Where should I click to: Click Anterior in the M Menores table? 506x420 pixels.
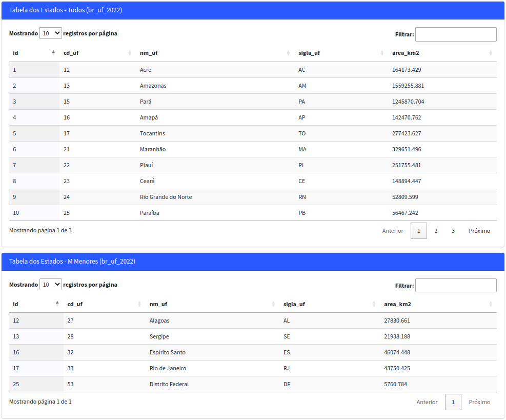[x=427, y=402]
